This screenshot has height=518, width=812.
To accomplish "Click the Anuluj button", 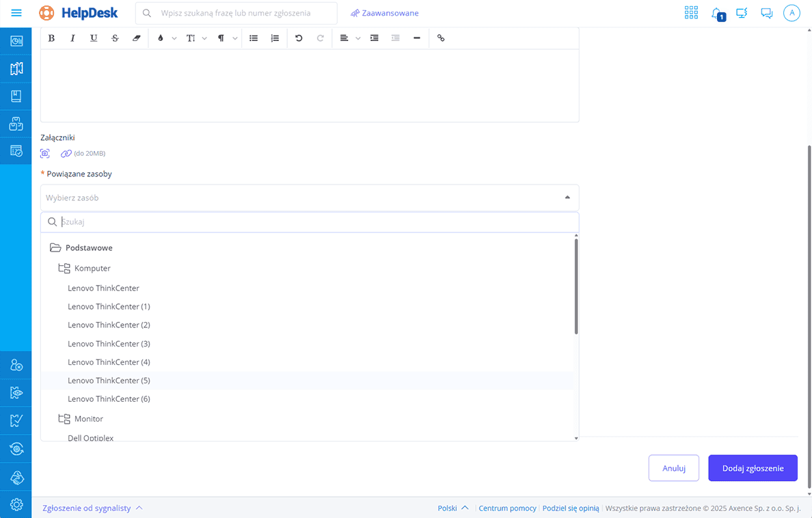I will point(673,468).
